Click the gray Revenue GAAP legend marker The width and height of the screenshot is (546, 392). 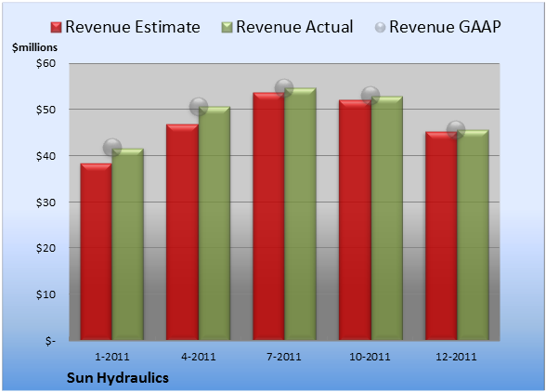tap(381, 28)
